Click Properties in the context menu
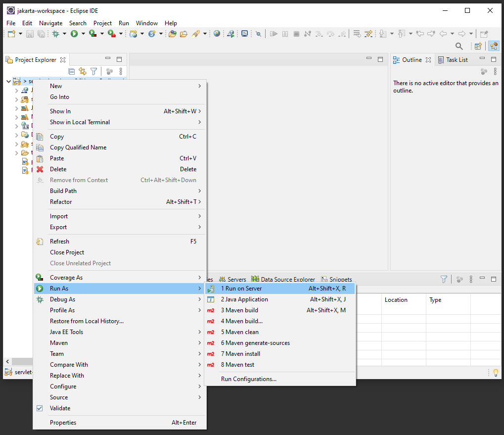The height and width of the screenshot is (435, 504). [x=63, y=423]
